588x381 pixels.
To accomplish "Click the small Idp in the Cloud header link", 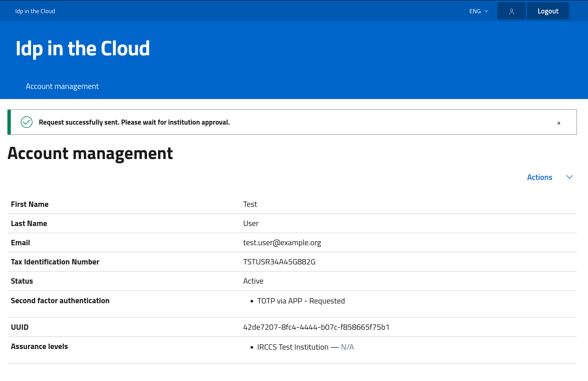I will pos(35,11).
